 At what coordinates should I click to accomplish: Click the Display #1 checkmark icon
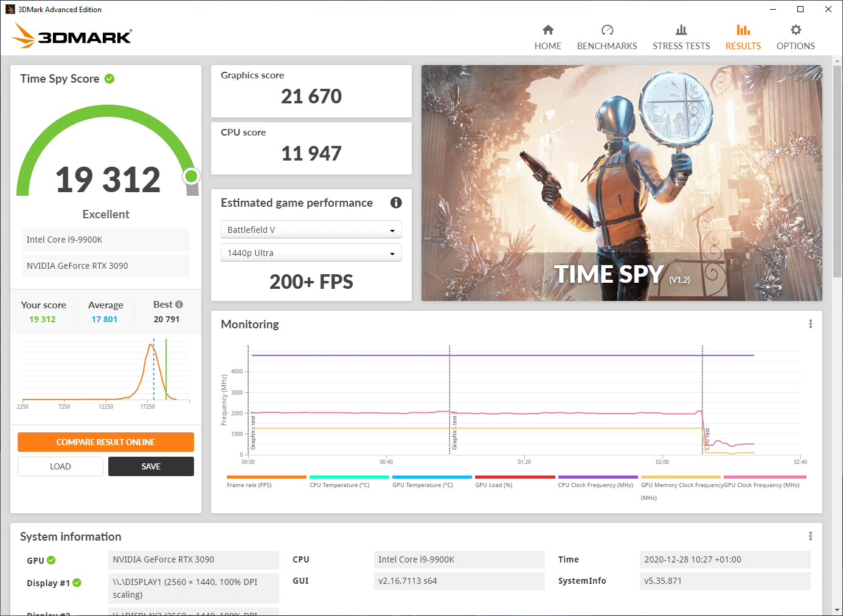[77, 583]
